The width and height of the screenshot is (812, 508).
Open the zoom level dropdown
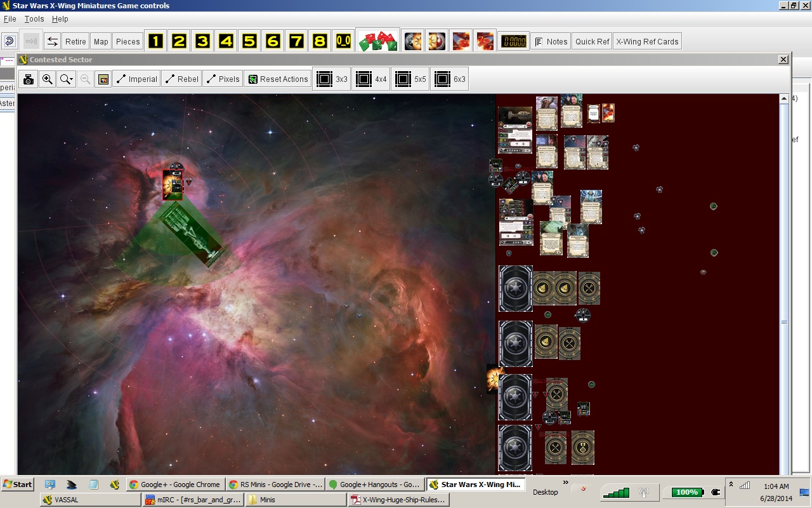[66, 79]
